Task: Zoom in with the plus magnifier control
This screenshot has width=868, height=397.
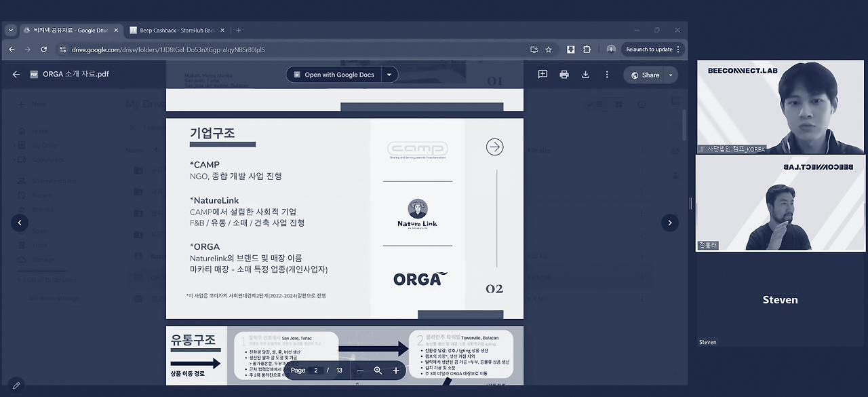Action: [x=397, y=371]
